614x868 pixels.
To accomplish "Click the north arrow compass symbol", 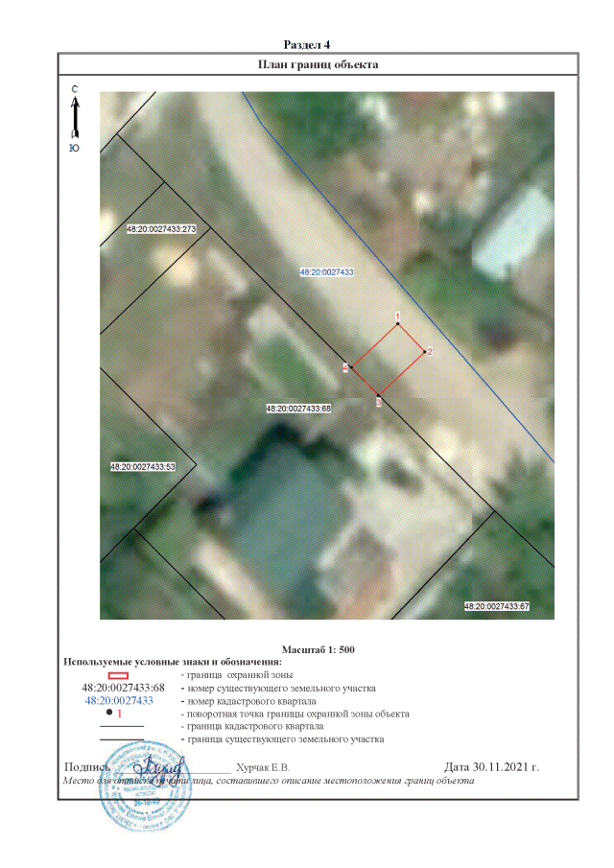I will [75, 119].
